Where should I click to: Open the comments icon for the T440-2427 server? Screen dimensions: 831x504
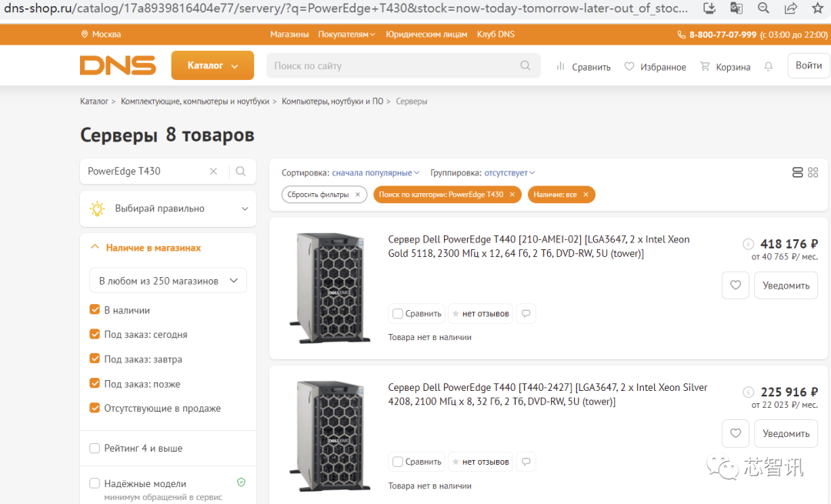[526, 462]
